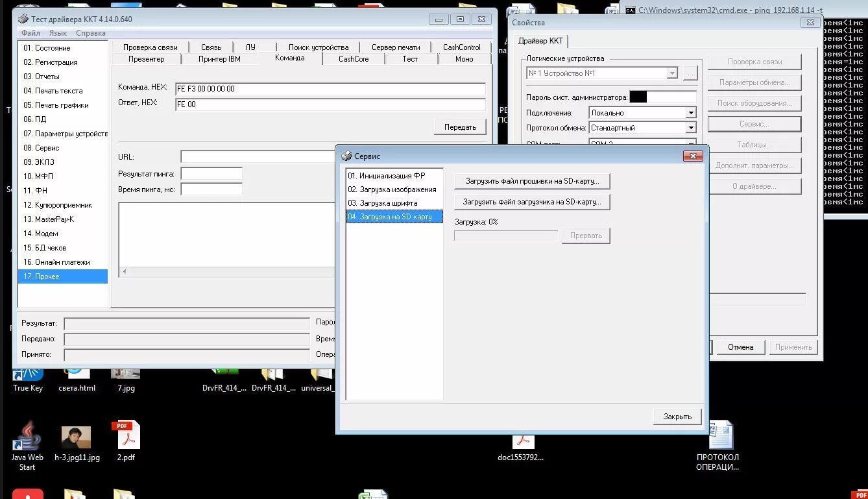This screenshot has width=868, height=499.
Task: Select 11. ФН in the left list
Action: tap(63, 191)
